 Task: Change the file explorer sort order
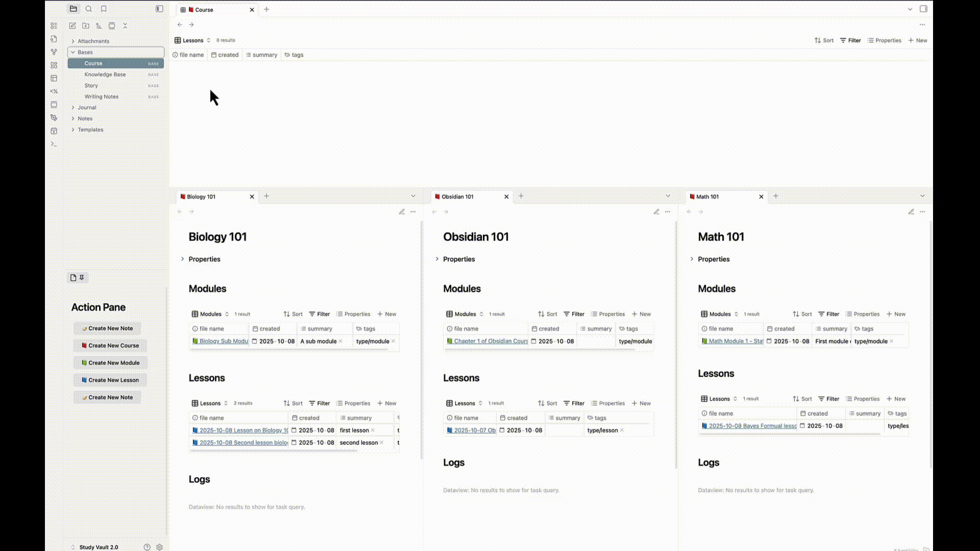click(99, 26)
